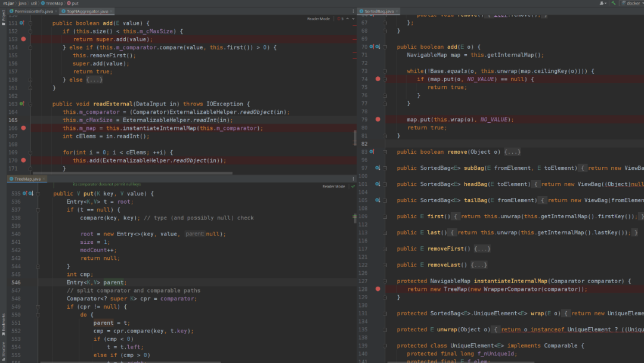Image resolution: width=644 pixels, height=363 pixels.
Task: Disable the breakpoint on line 74 in SortedBag
Action: click(378, 79)
